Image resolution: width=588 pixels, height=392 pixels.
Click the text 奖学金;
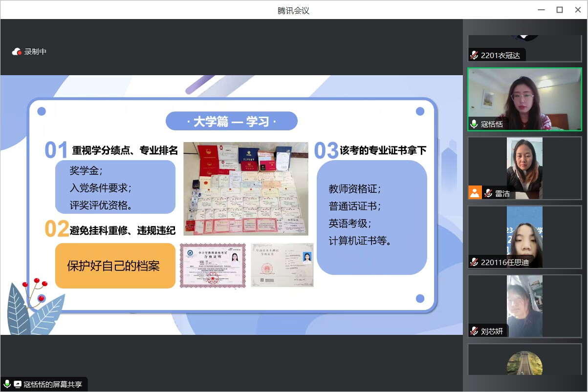[86, 171]
